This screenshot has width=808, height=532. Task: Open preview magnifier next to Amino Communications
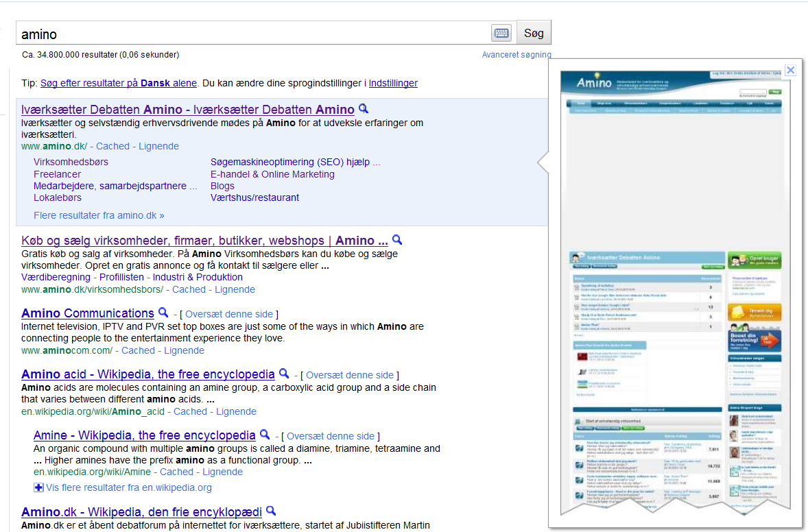[163, 313]
